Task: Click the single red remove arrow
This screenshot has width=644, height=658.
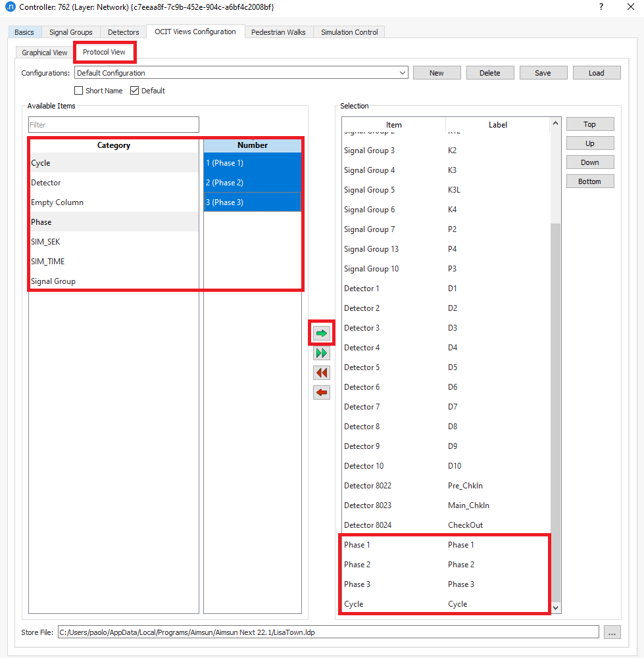Action: click(x=322, y=392)
